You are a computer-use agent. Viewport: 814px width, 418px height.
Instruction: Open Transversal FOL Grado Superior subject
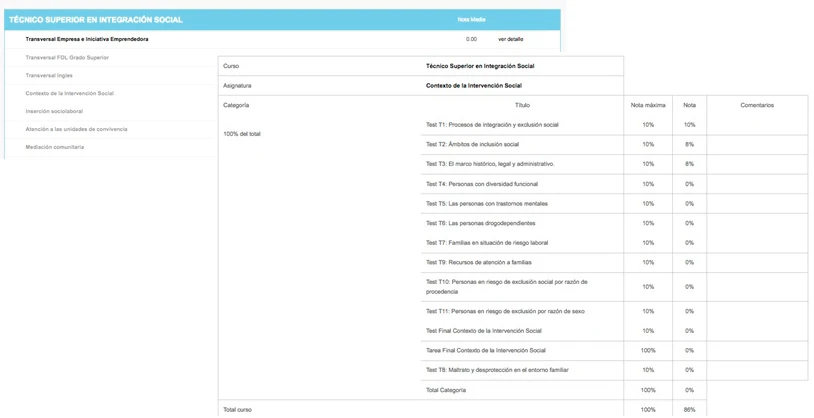67,58
